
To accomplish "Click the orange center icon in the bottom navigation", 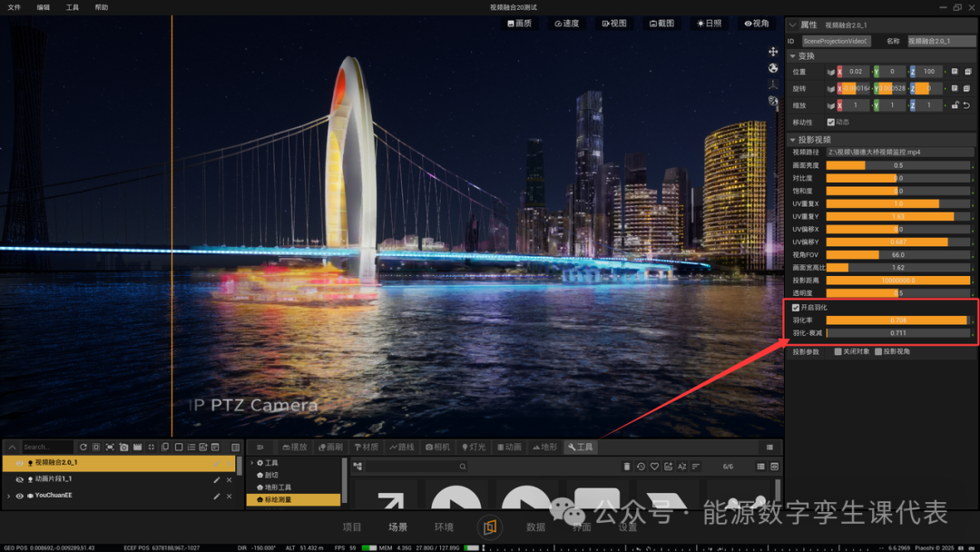I will (x=490, y=527).
